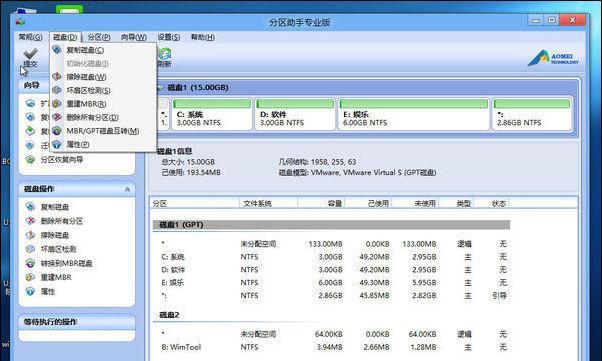Open the 帮助(H) menu
The width and height of the screenshot is (602, 361).
[203, 37]
